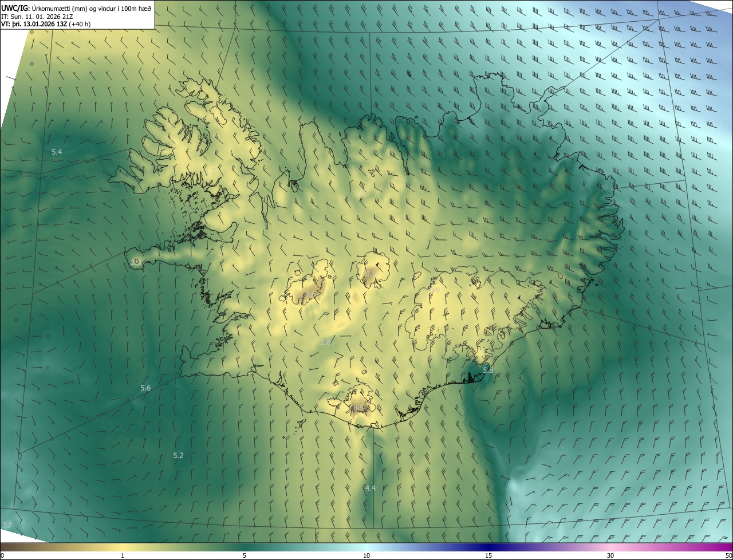Click the '10' tick on the colour scale
The width and height of the screenshot is (733, 560).
point(366,556)
